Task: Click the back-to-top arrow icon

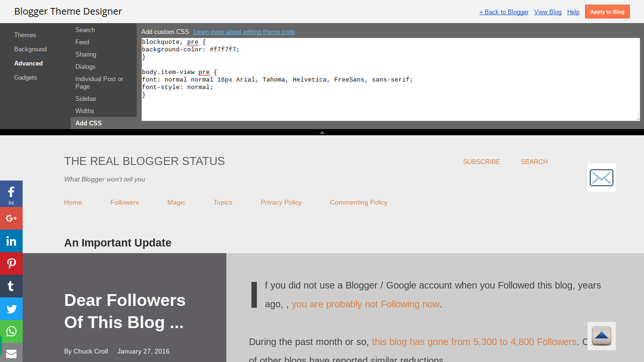Action: point(601,336)
